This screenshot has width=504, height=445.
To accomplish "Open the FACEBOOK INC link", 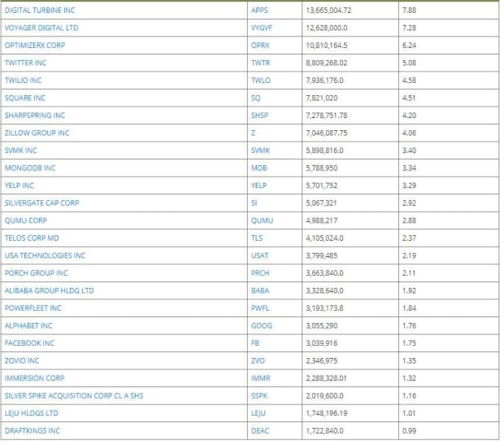I will pyautogui.click(x=29, y=343).
